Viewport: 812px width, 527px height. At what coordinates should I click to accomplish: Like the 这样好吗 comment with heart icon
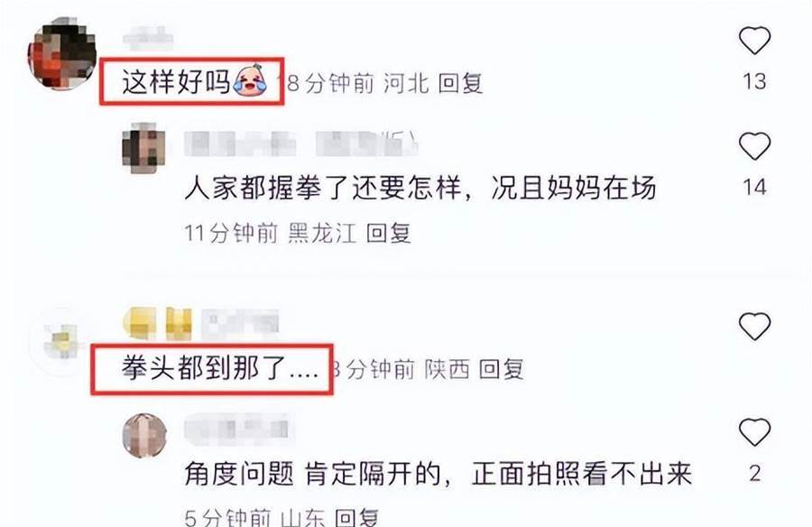click(754, 40)
